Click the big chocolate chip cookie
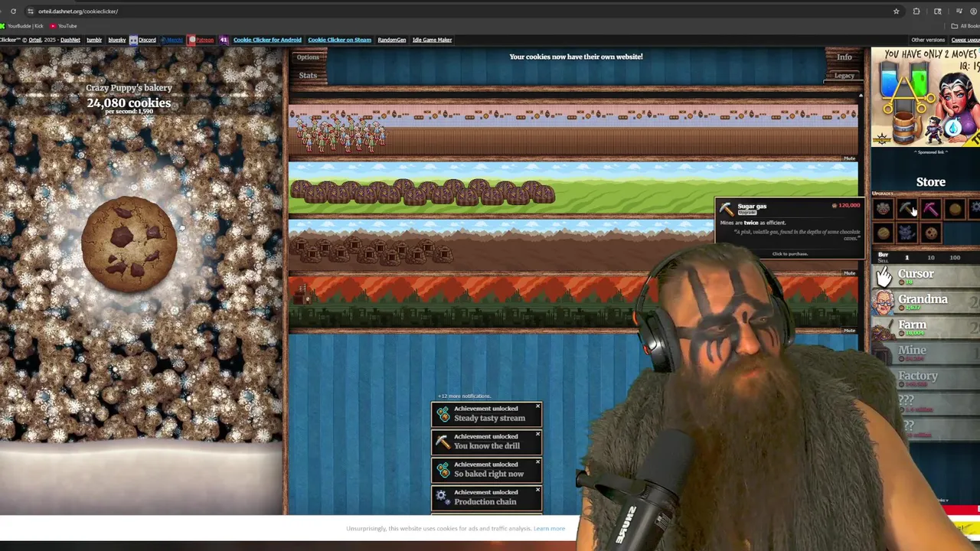980x551 pixels. click(x=129, y=244)
